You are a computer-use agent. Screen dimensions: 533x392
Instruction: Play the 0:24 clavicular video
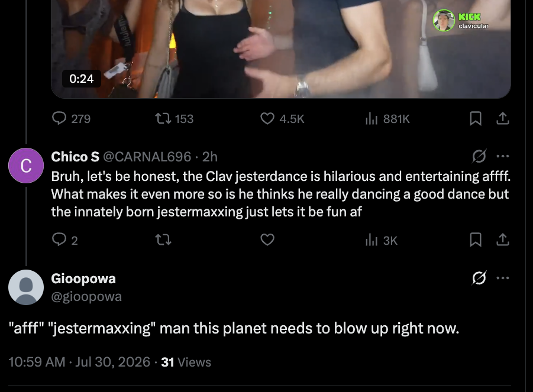point(281,49)
